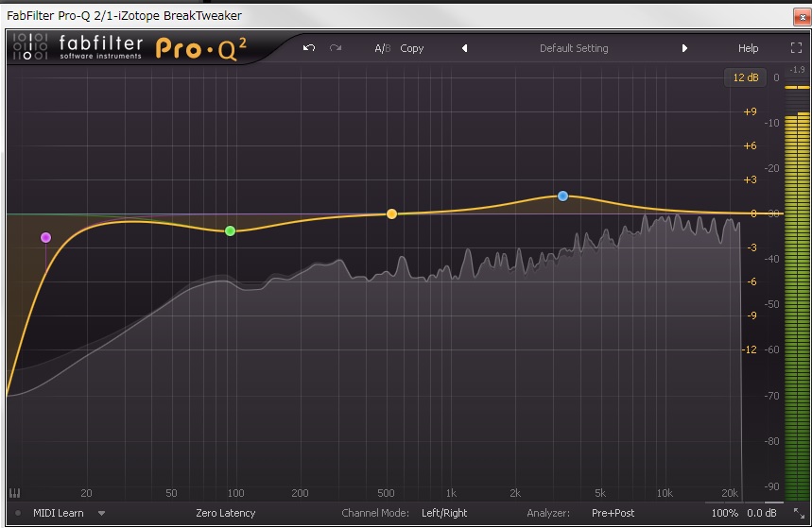Select the purple low-cut EQ band dot
This screenshot has width=812, height=528.
pos(45,238)
